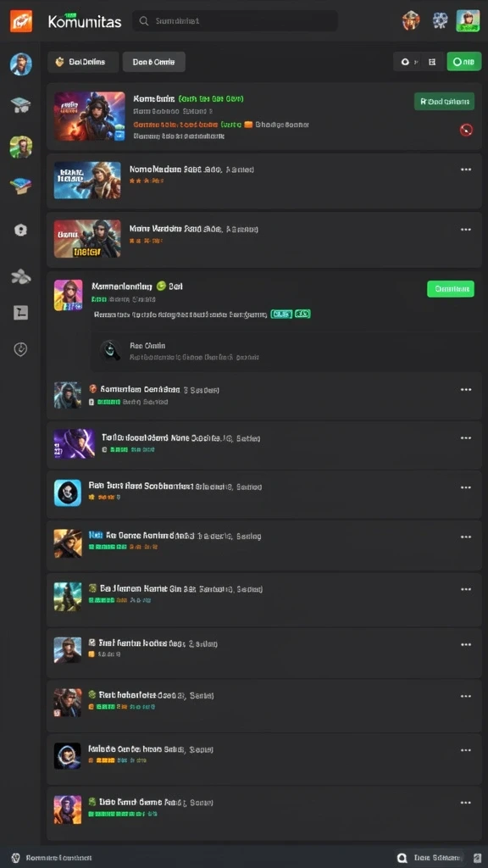This screenshot has height=868, width=488.
Task: Open the blue rounded app icon thumbnail
Action: pos(68,492)
